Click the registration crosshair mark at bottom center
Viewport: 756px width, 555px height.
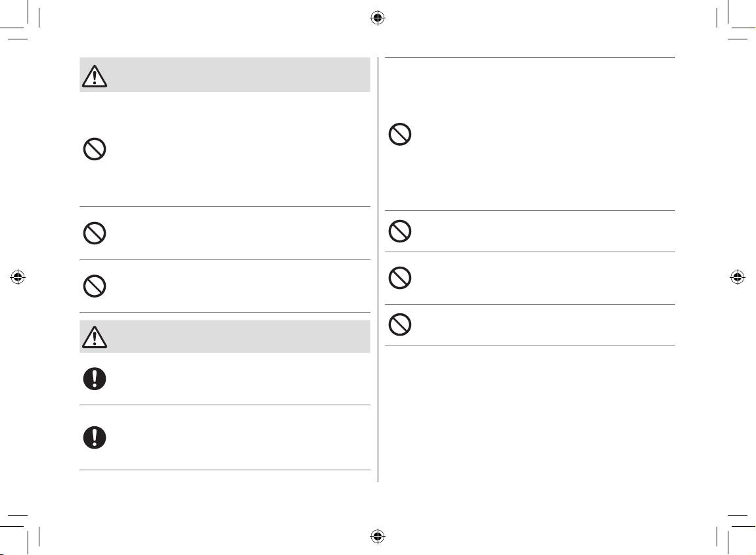pos(378,536)
